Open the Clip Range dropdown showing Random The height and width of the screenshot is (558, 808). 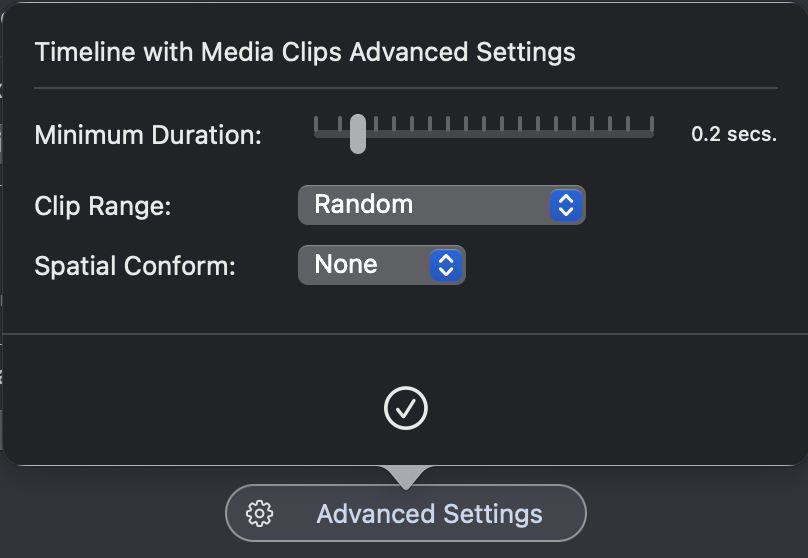click(442, 205)
